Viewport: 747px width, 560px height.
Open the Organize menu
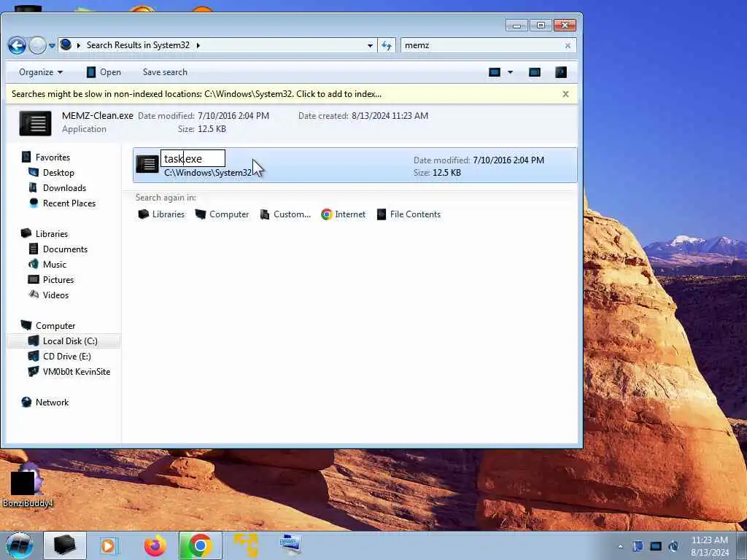click(41, 72)
